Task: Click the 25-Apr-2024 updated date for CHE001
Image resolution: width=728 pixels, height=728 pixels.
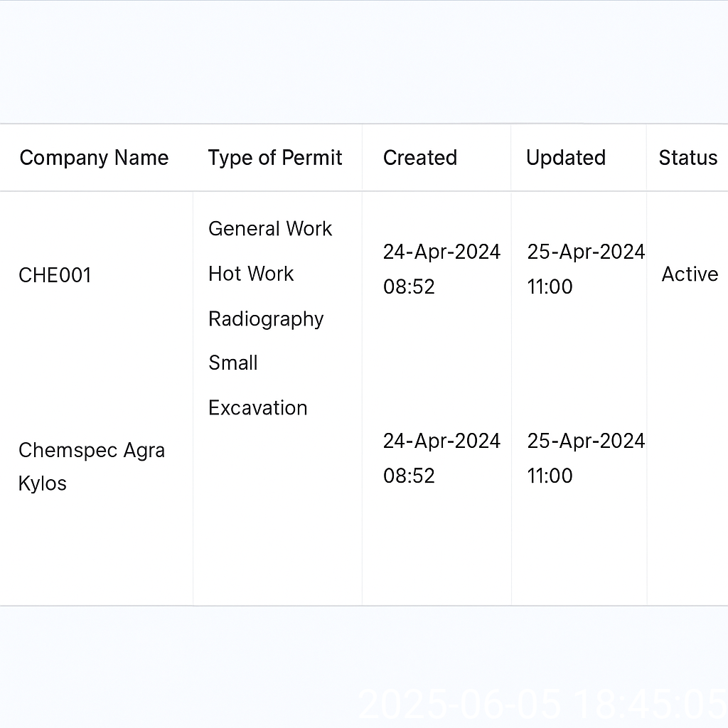Action: pyautogui.click(x=586, y=252)
